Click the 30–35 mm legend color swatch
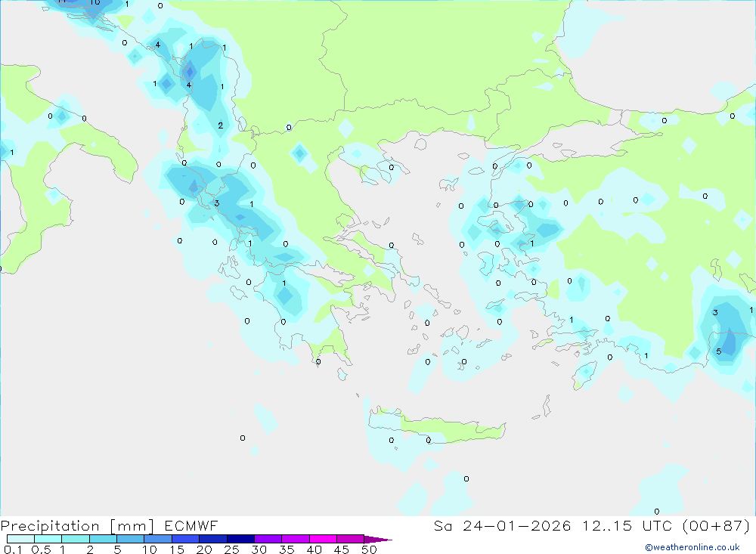This screenshot has width=756, height=554. pyautogui.click(x=268, y=539)
